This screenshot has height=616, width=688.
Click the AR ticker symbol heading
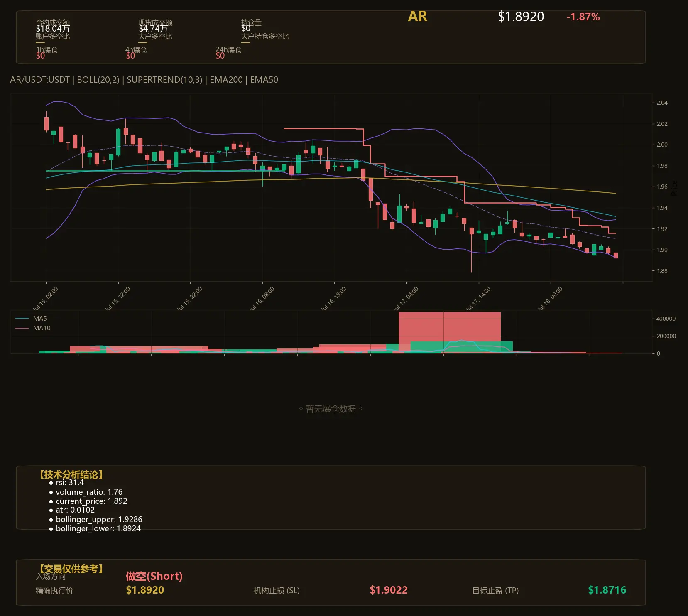click(417, 17)
